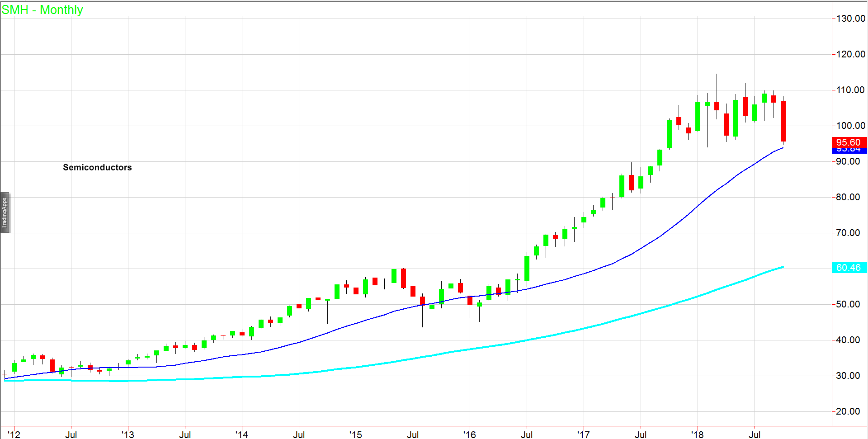868x439 pixels.
Task: Select the '17 year marker
Action: [584, 434]
